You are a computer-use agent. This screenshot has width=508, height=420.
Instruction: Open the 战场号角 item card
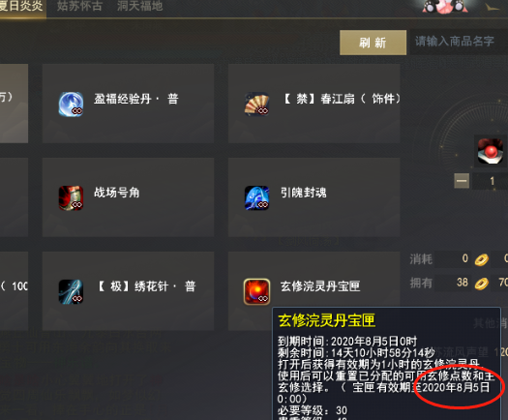(x=128, y=197)
